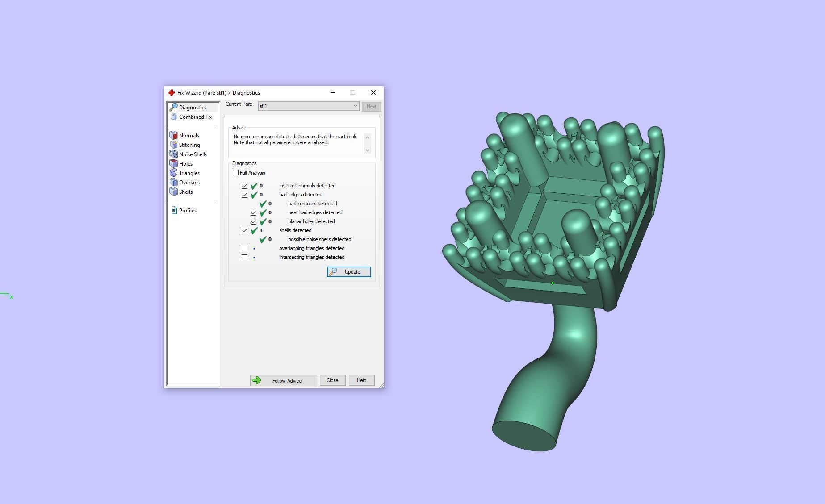Image resolution: width=825 pixels, height=504 pixels.
Task: Click the Normals cube icon
Action: 174,136
